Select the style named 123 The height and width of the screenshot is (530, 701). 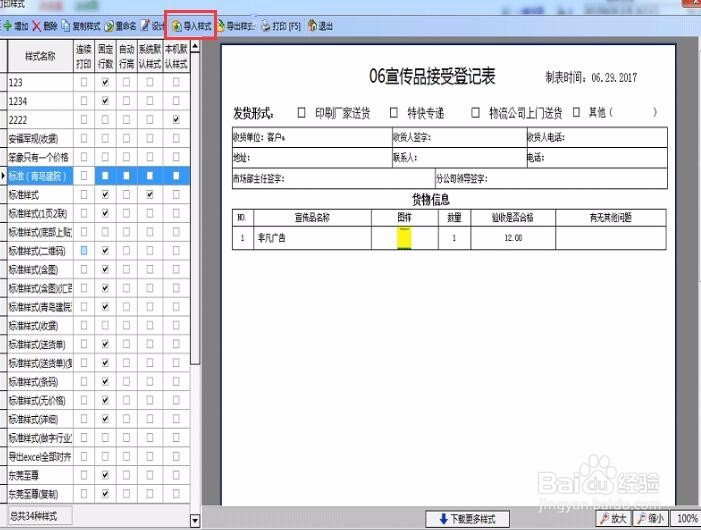(40, 82)
